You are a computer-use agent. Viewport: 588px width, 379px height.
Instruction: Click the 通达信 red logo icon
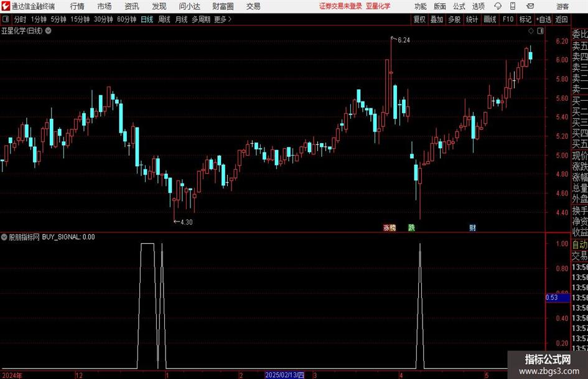6,6
